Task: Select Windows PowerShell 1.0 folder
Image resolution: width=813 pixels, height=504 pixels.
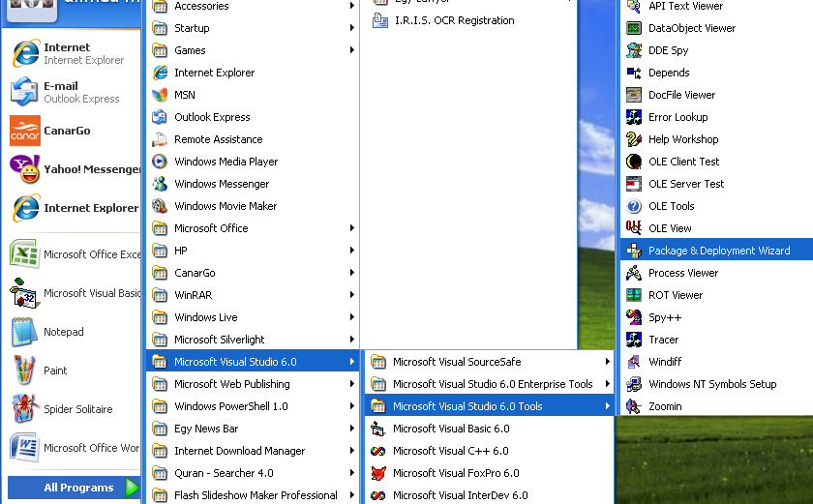Action: 253,406
